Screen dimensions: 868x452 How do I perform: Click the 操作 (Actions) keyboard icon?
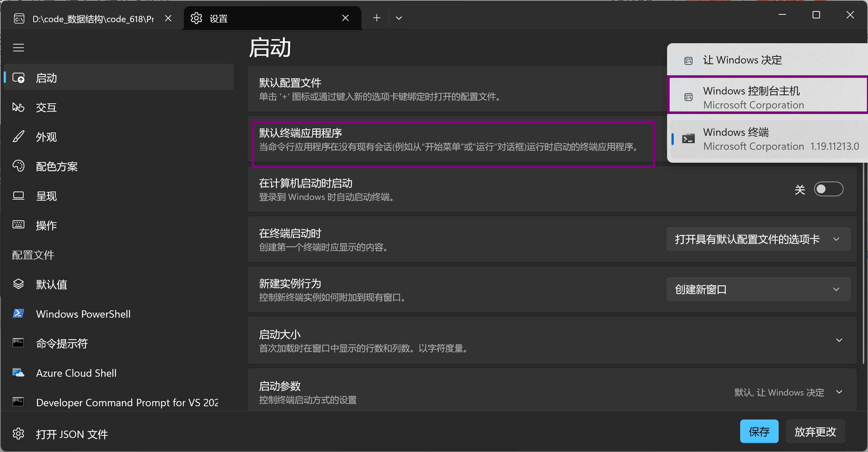point(18,225)
